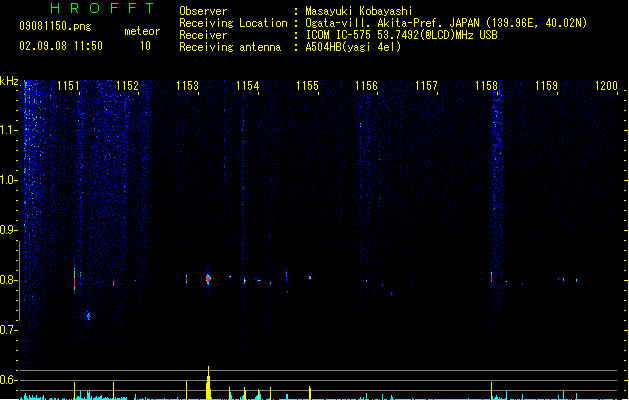Select the ICOM IC-575 receiver description

pos(402,35)
